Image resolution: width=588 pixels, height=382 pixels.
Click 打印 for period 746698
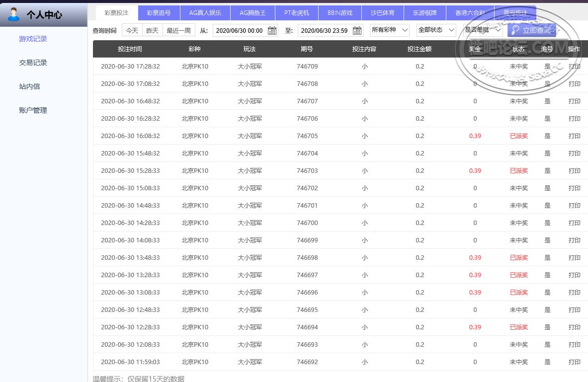(x=574, y=257)
